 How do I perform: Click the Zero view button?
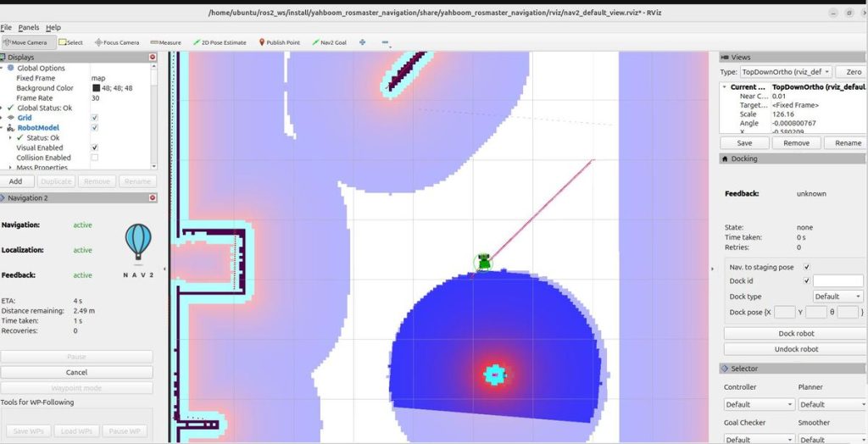[853, 72]
